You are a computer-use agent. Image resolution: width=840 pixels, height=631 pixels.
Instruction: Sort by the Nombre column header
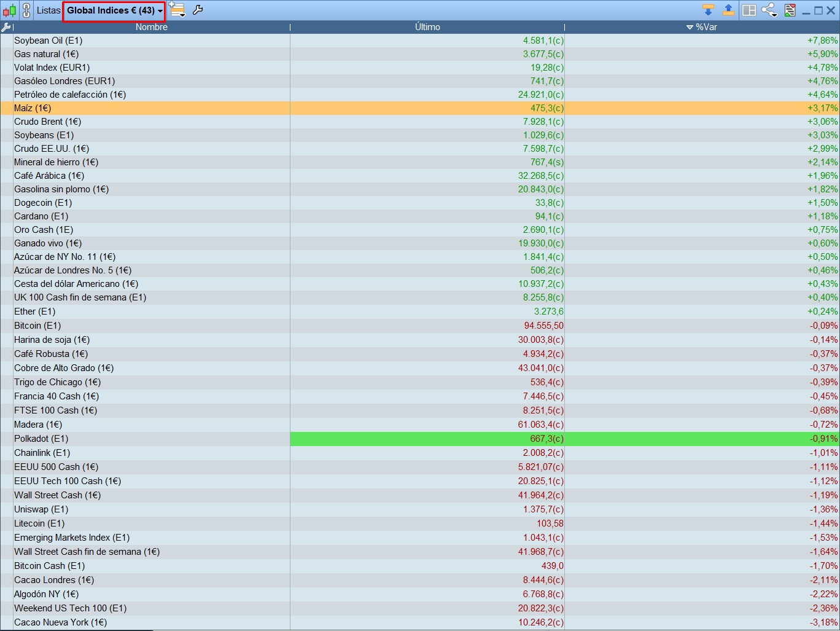point(152,27)
